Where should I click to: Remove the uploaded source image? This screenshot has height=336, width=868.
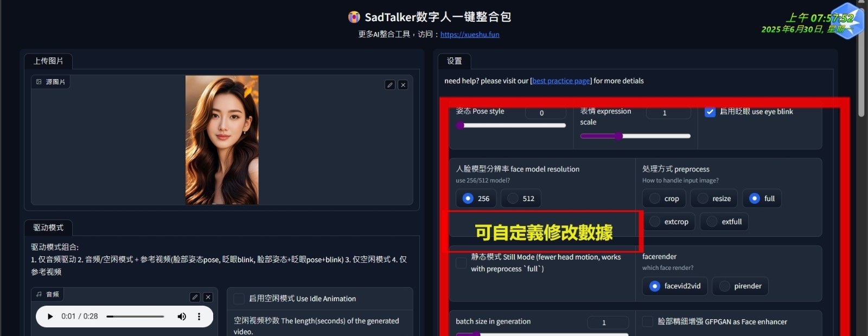point(403,85)
